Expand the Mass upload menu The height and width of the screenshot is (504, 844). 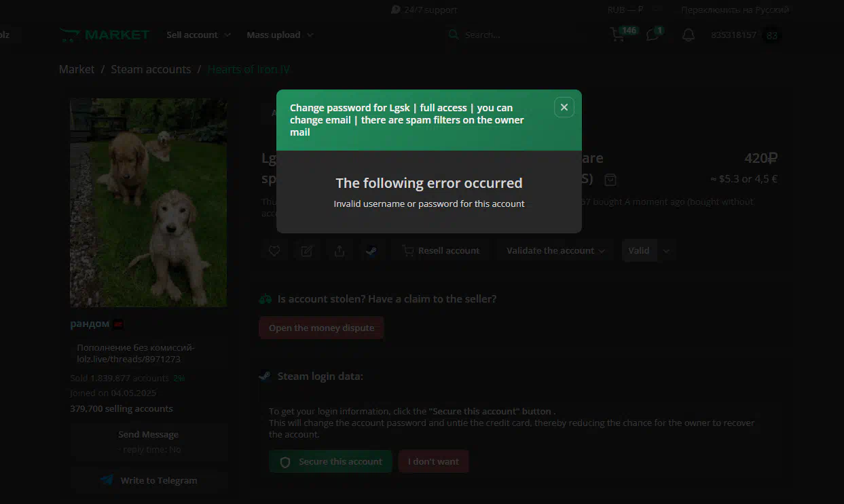point(280,35)
